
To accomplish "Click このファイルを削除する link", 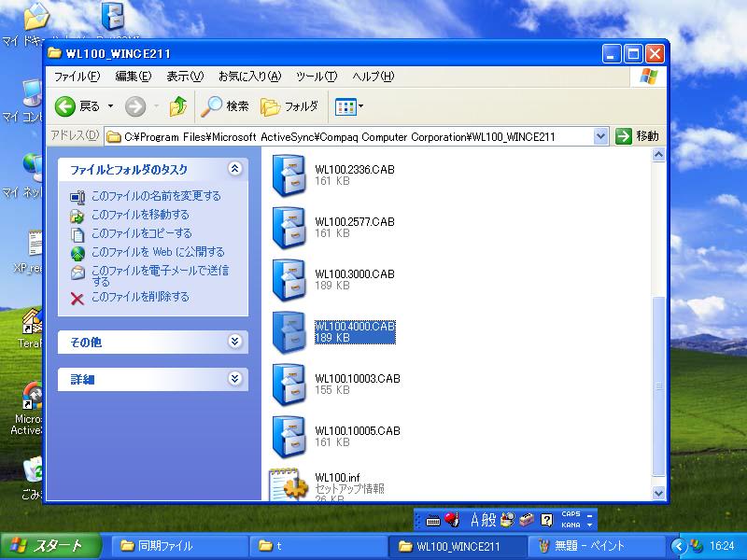I will coord(140,297).
